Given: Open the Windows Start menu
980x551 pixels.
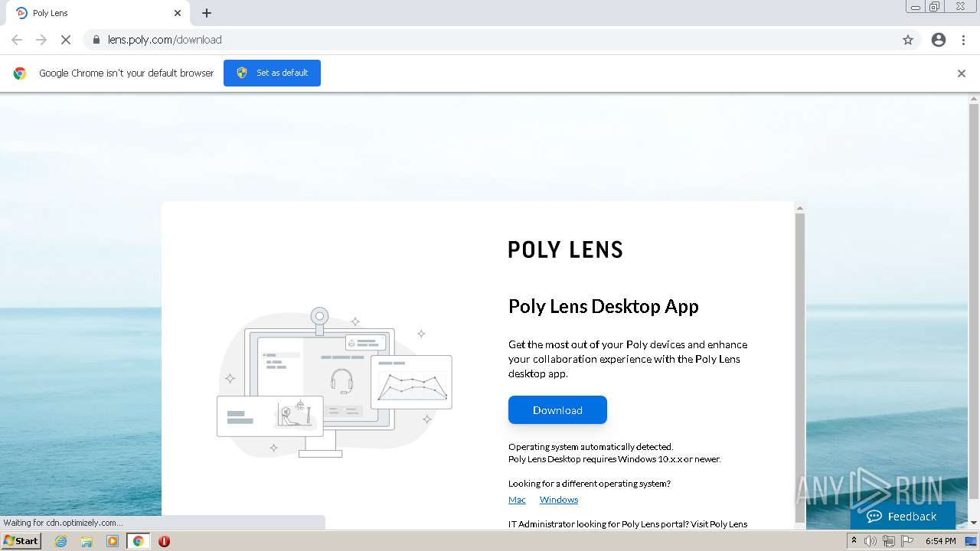Looking at the screenshot, I should coord(21,540).
